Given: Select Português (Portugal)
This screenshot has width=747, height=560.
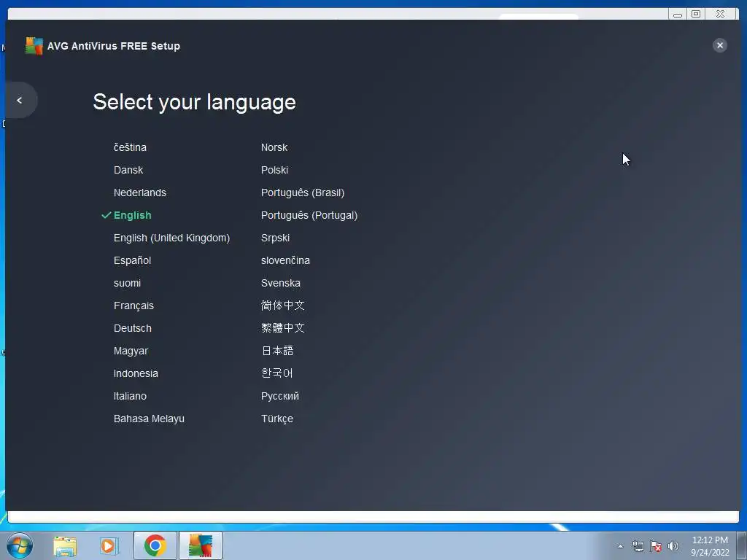Looking at the screenshot, I should pos(309,215).
